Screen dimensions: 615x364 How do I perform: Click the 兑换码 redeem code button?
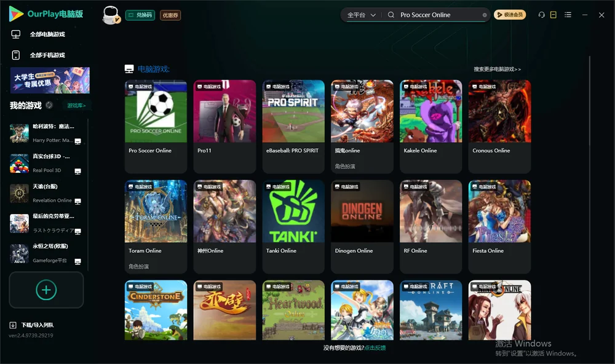coord(140,15)
